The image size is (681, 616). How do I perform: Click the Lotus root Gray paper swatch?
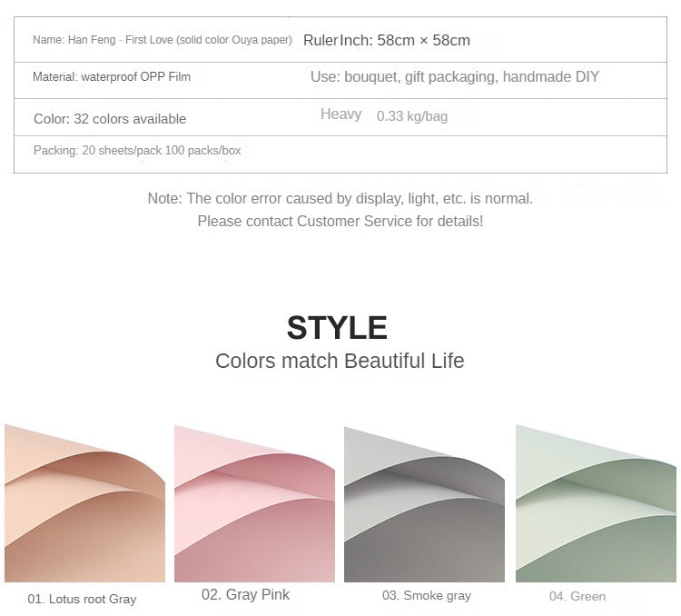pos(84,502)
